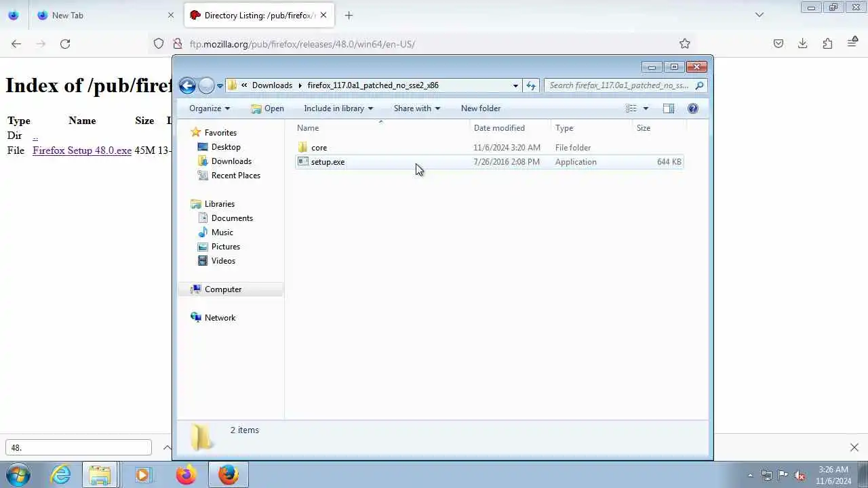This screenshot has height=488, width=868.
Task: Select Pictures library
Action: 225,247
